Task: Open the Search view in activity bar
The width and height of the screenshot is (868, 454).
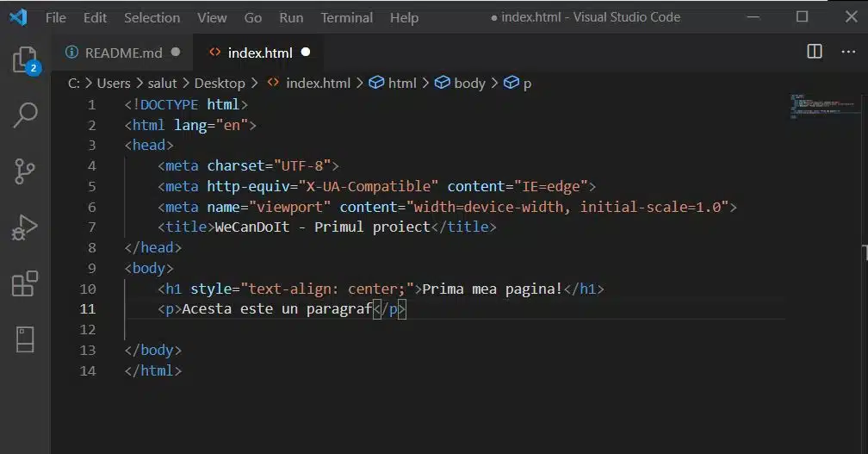Action: (x=26, y=115)
